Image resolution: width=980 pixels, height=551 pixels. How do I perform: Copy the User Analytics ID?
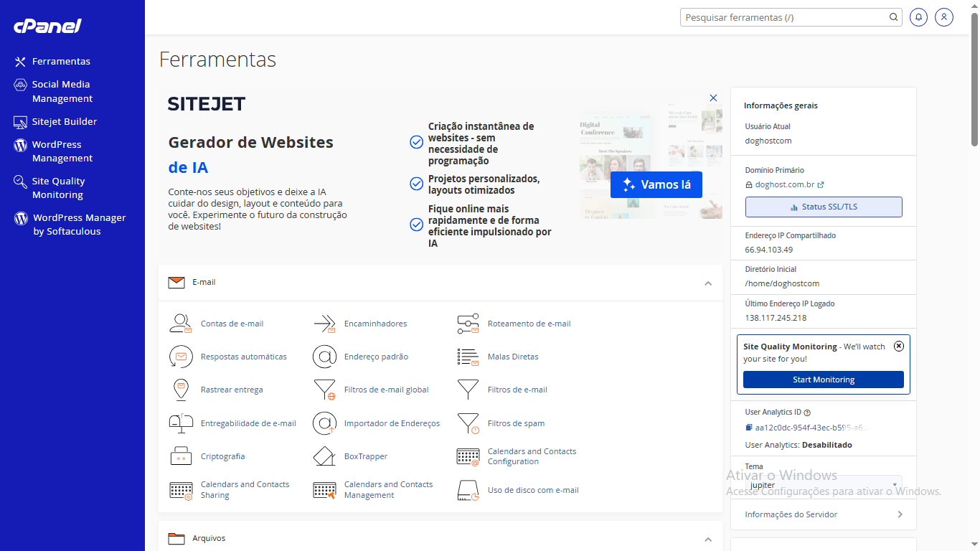point(749,428)
